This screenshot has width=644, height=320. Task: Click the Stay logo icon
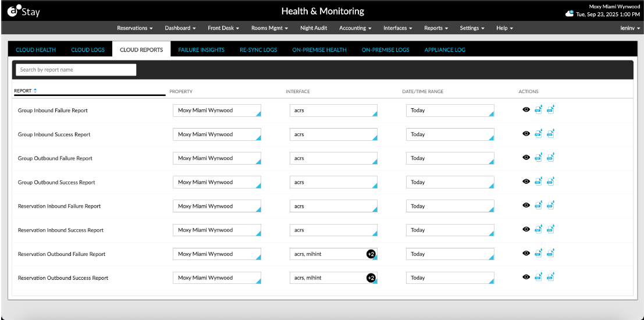point(23,11)
